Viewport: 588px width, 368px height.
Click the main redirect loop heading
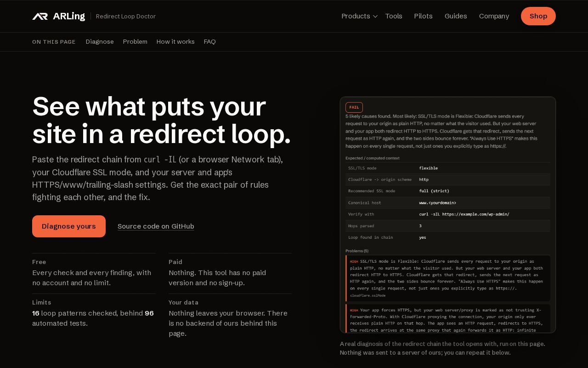162,120
